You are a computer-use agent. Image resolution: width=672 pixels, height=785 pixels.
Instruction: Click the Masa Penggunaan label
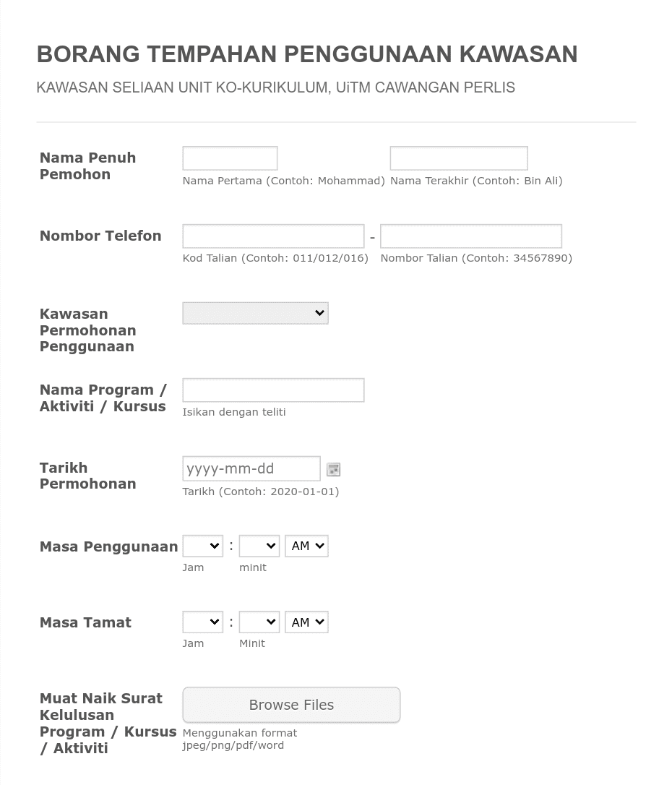click(108, 546)
